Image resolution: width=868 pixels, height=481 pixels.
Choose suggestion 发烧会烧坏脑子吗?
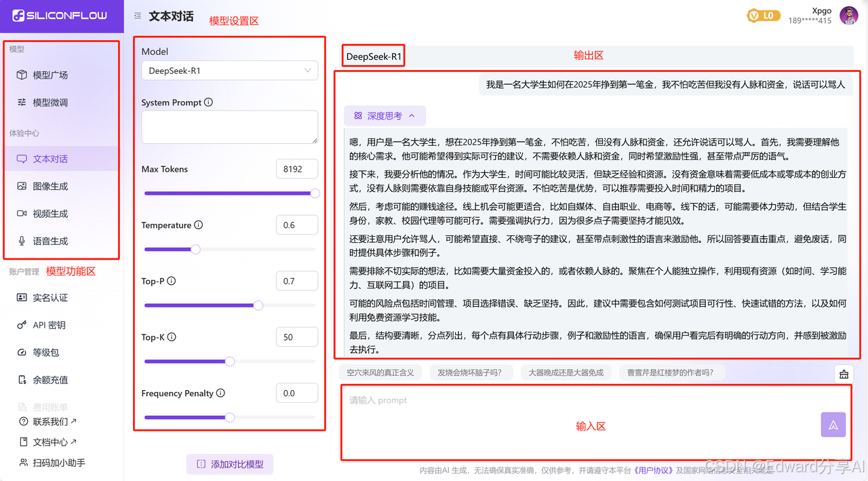tap(470, 372)
